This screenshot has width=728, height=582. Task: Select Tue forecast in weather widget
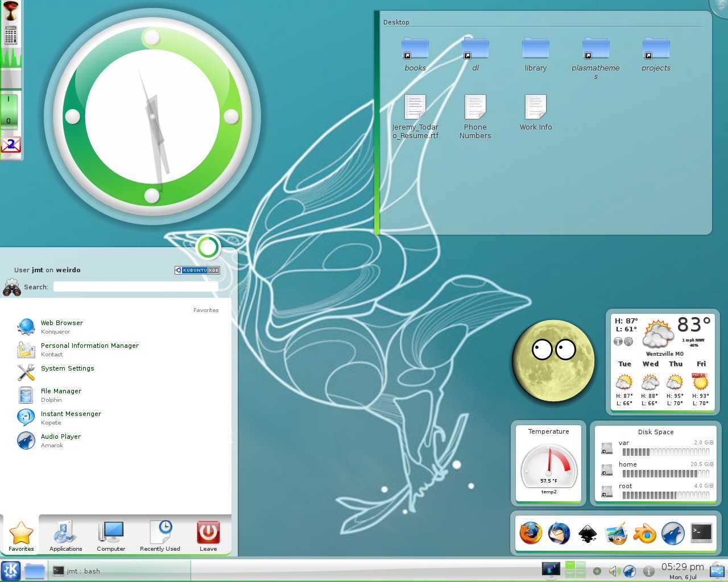click(624, 384)
